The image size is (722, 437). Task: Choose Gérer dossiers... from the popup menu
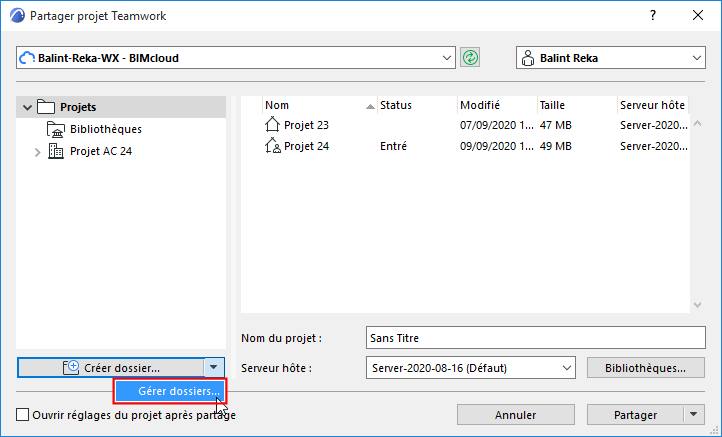pyautogui.click(x=170, y=391)
